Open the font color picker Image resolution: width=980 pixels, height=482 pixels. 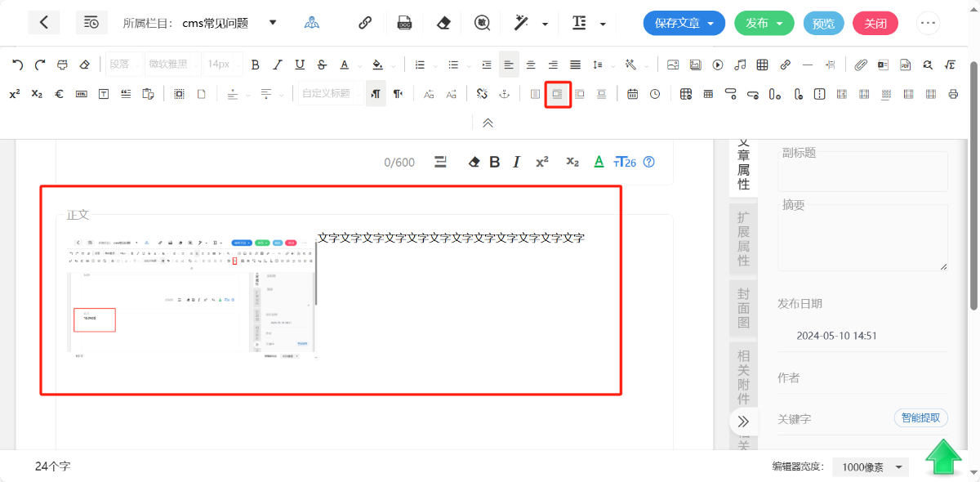(x=345, y=65)
